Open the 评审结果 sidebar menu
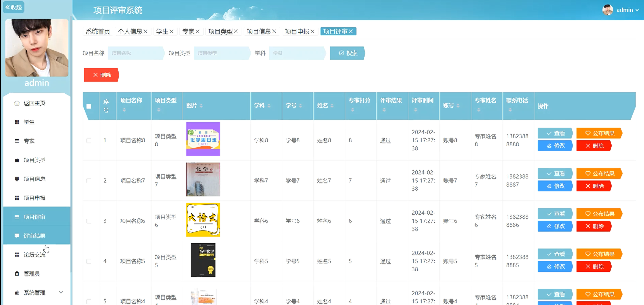The image size is (644, 305). (37, 236)
